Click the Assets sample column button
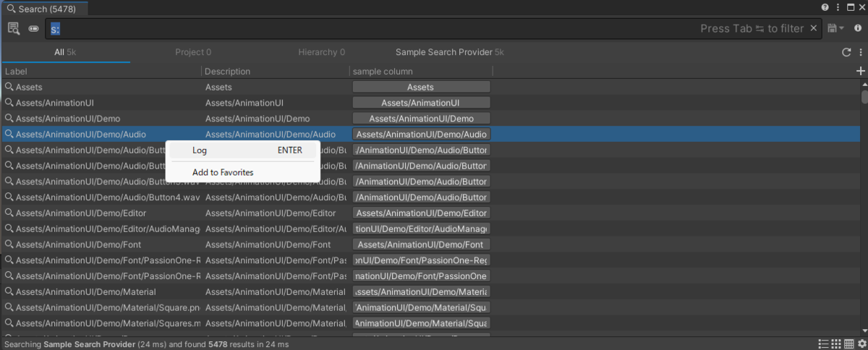The image size is (868, 350). (421, 87)
